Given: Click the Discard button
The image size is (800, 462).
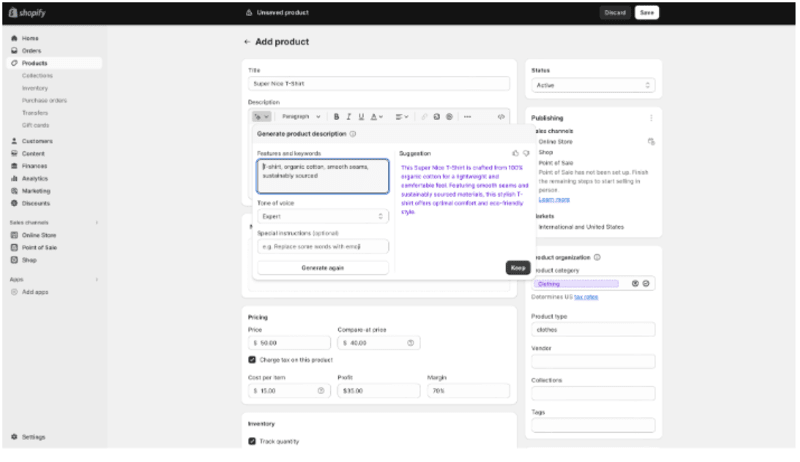Looking at the screenshot, I should point(615,13).
